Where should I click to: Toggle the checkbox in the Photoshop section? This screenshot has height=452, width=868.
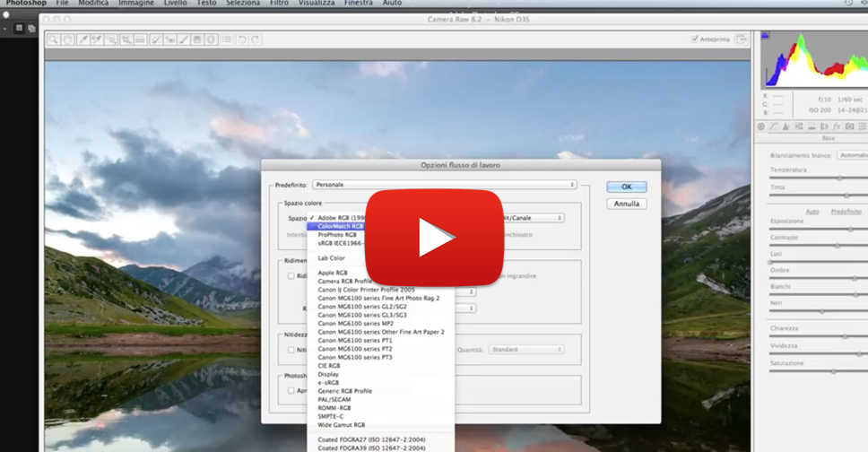[x=291, y=390]
